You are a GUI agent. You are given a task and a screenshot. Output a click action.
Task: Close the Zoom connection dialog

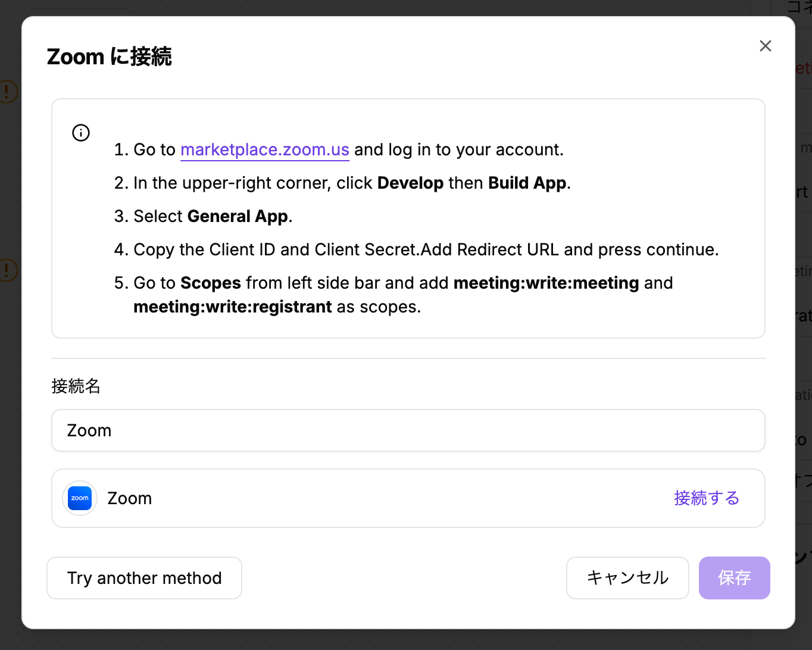click(x=766, y=46)
